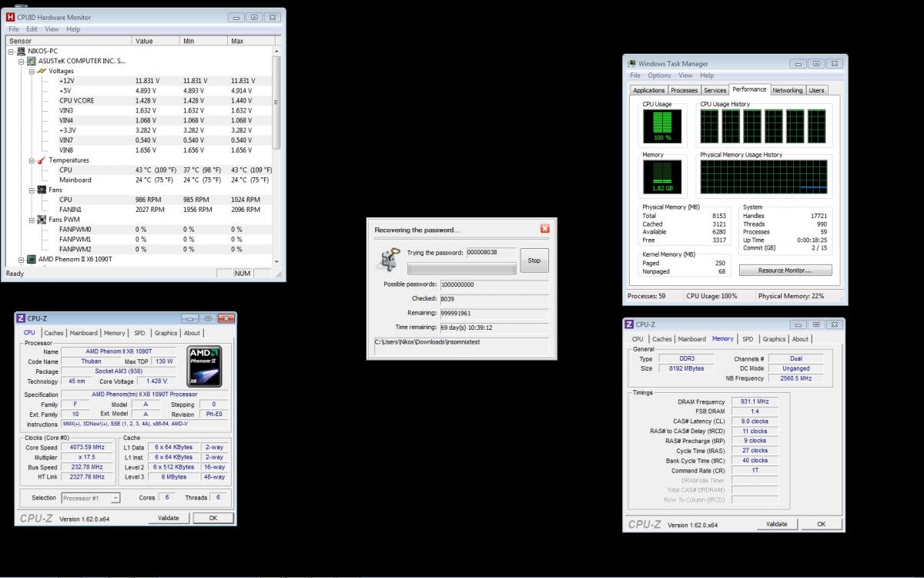
Task: Click the red H icon in HWMonitor title bar
Action: tap(10, 17)
